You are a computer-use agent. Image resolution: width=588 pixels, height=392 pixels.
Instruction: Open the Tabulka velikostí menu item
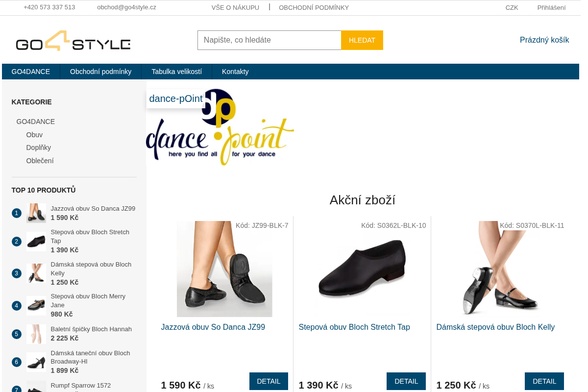click(x=176, y=72)
